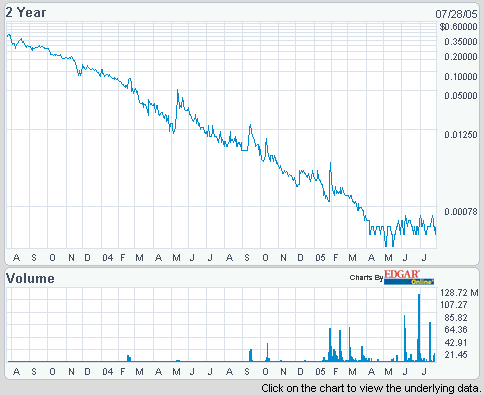484x395 pixels.
Task: Click the '05' year label under price chart
Action: [x=320, y=258]
